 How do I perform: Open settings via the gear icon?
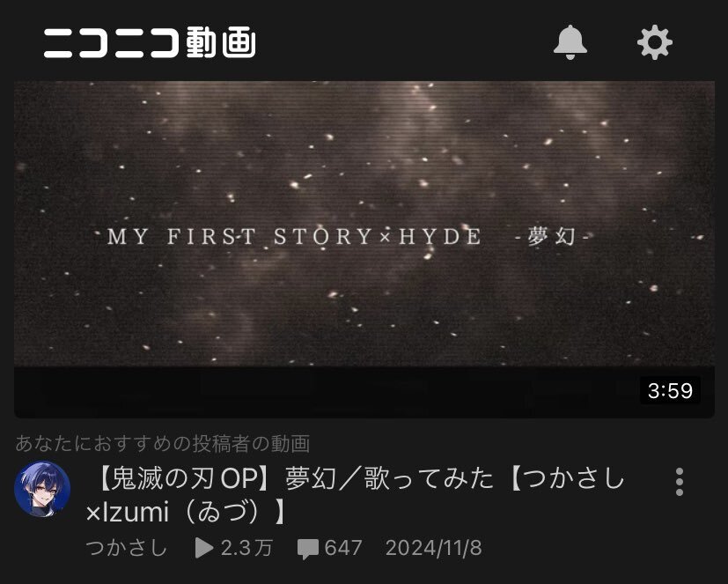(655, 42)
